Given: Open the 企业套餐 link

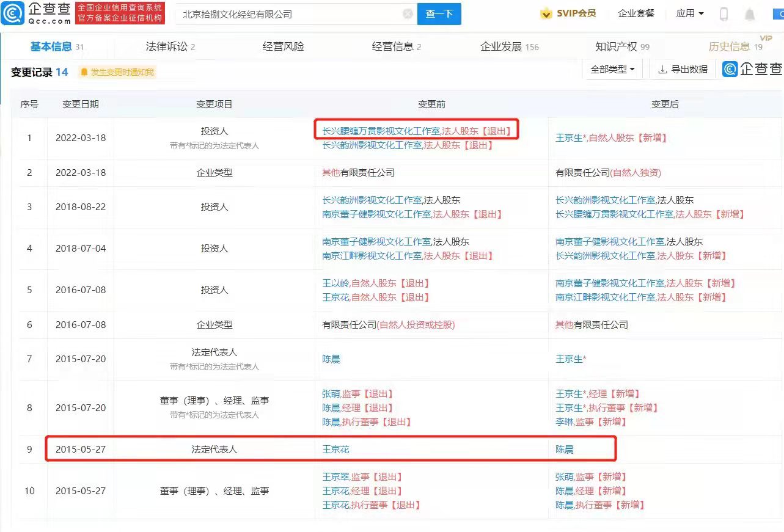Looking at the screenshot, I should [x=636, y=13].
